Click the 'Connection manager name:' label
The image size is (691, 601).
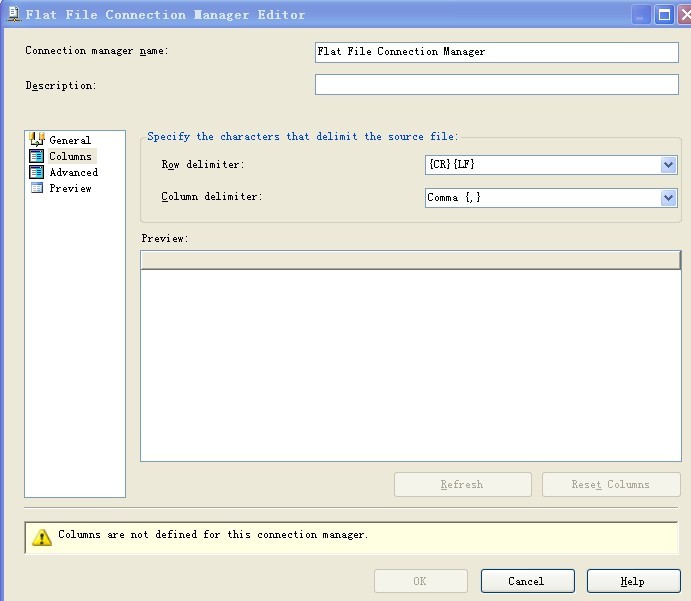(x=97, y=51)
